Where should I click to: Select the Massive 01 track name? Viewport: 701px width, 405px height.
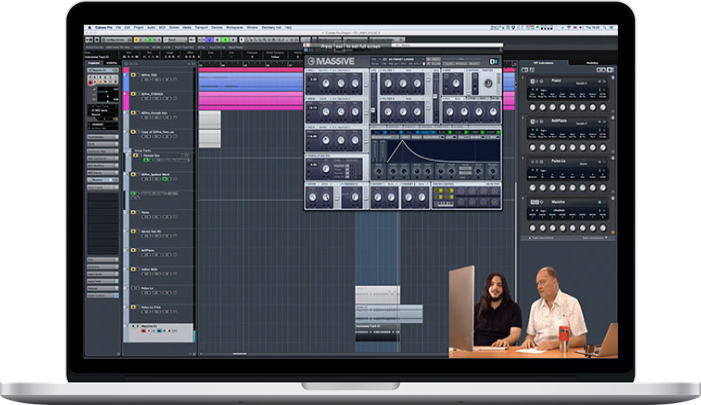pos(149,326)
